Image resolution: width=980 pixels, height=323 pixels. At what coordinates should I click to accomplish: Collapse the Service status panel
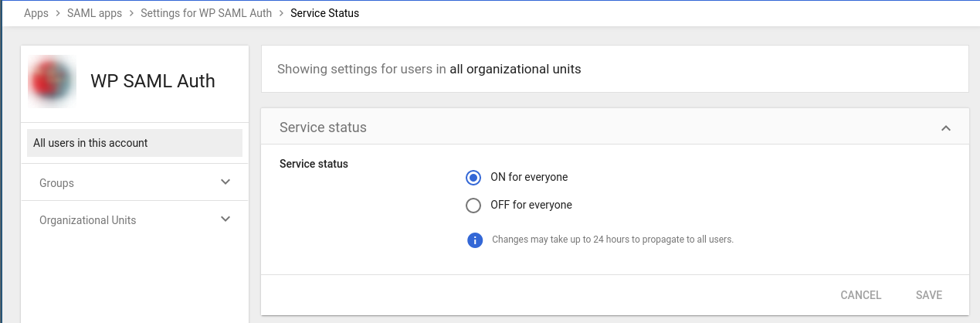click(x=946, y=127)
